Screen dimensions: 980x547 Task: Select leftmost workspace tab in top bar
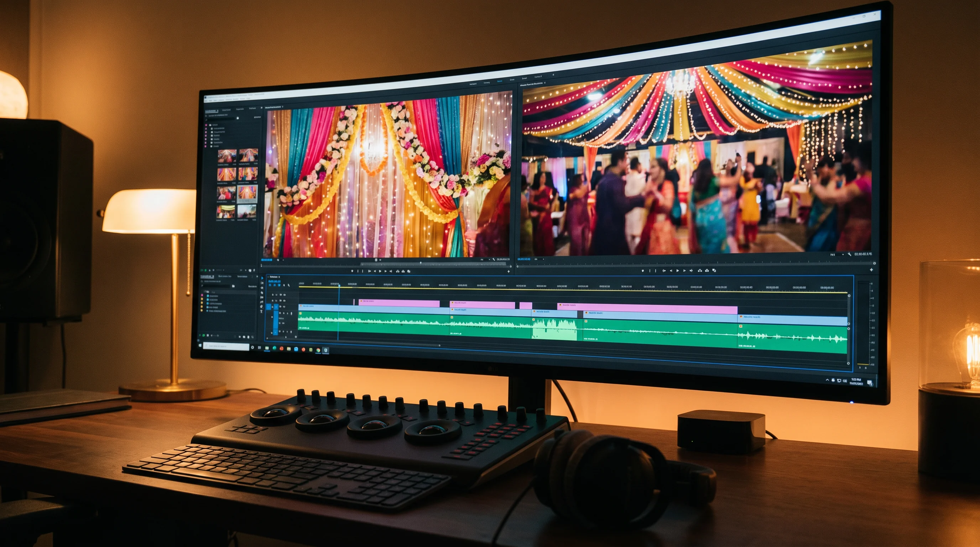473,84
